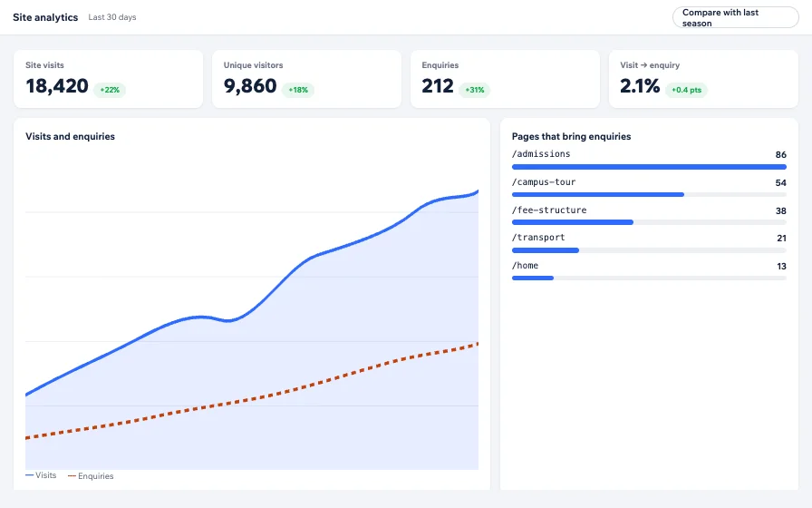The image size is (812, 508).
Task: Select the Site analytics heading
Action: (x=45, y=17)
